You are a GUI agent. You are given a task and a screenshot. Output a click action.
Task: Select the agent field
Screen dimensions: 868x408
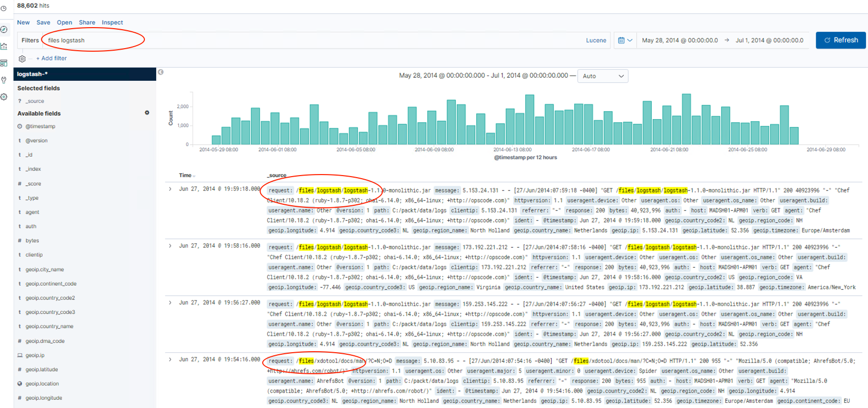pyautogui.click(x=32, y=212)
